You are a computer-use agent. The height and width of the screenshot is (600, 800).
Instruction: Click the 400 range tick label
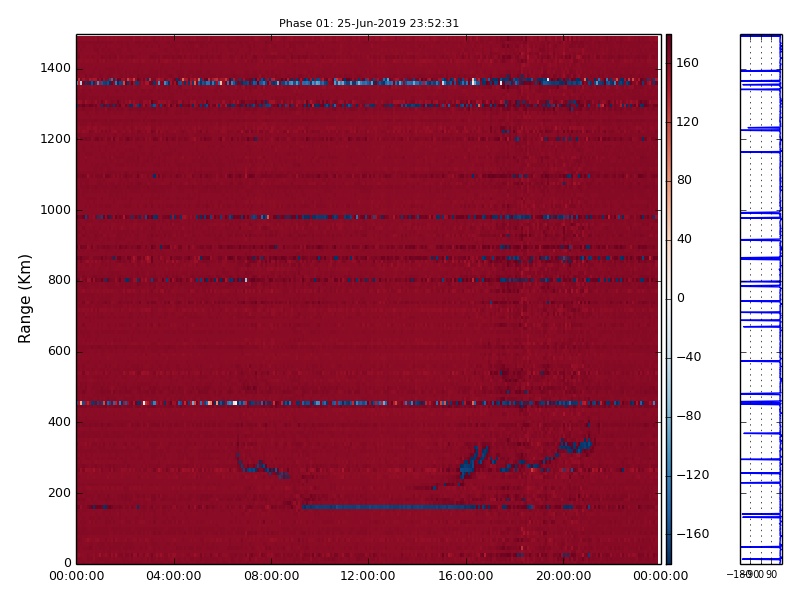pos(59,422)
